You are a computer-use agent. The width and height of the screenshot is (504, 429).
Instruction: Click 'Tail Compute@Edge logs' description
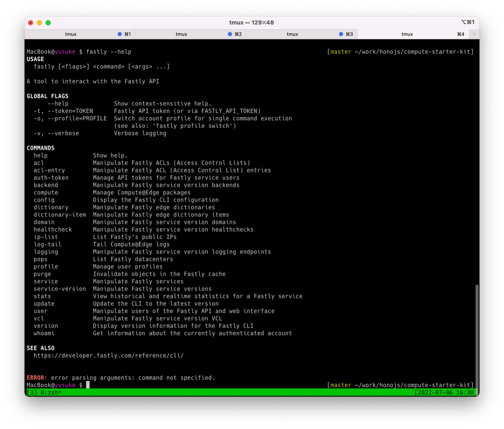(131, 245)
